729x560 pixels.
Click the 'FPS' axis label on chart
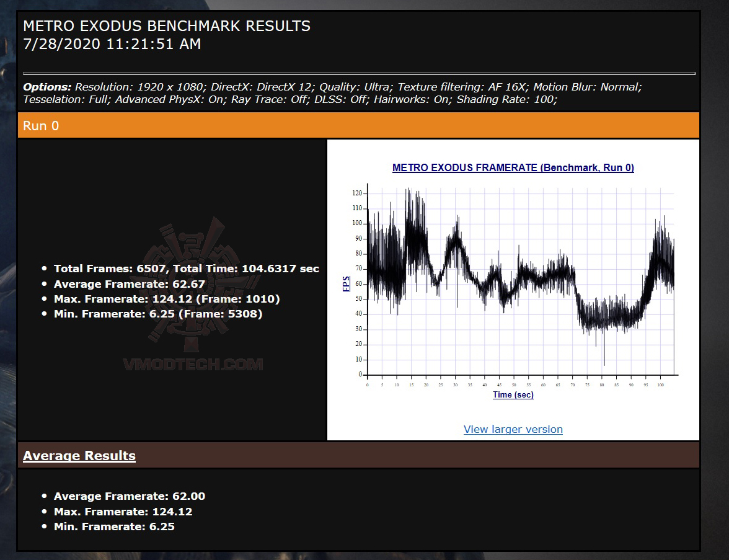click(346, 284)
